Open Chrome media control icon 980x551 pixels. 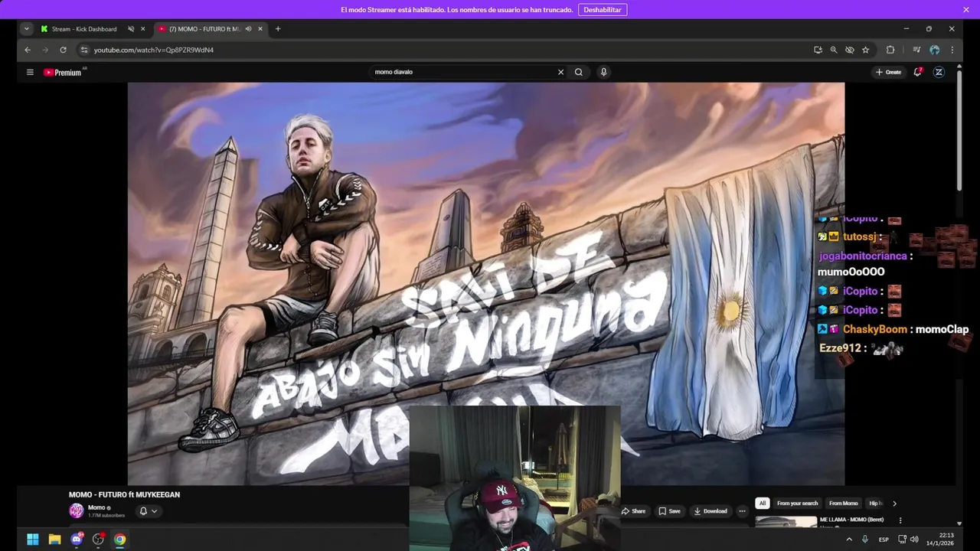pos(916,50)
